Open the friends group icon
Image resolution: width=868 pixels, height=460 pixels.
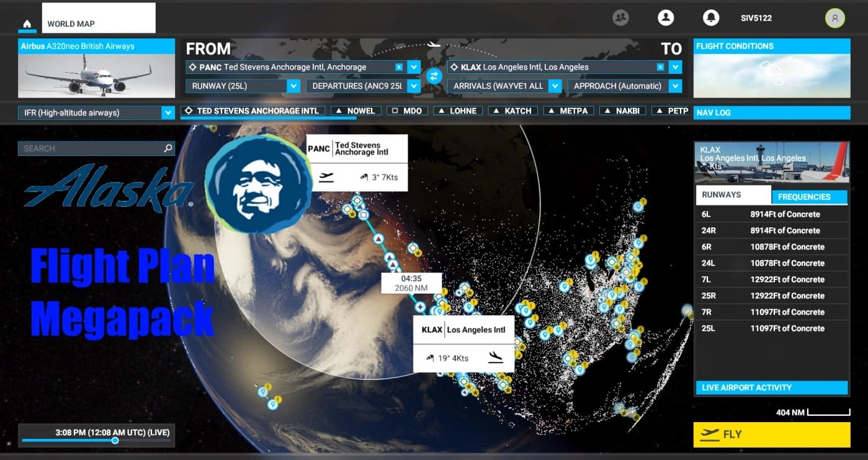coord(620,18)
